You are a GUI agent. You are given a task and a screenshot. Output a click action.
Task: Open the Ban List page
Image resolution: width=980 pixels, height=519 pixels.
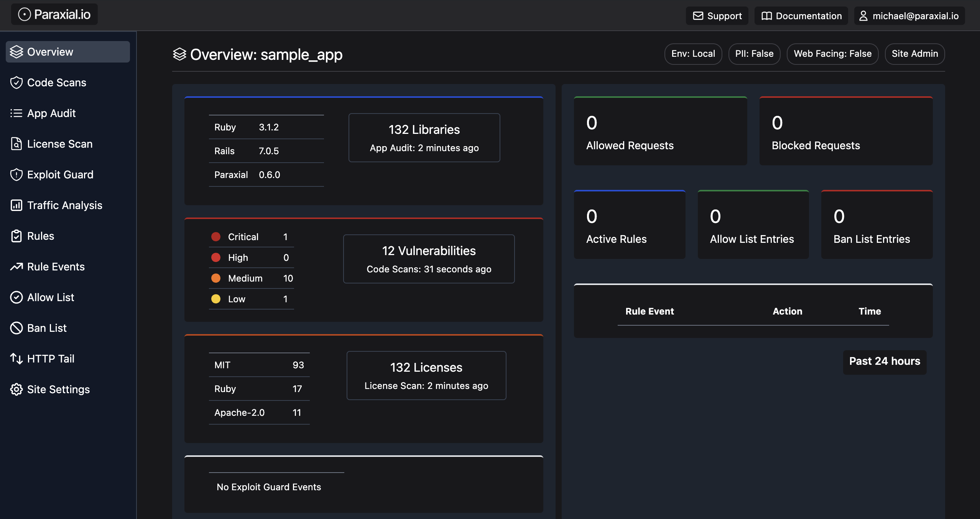[x=68, y=328]
